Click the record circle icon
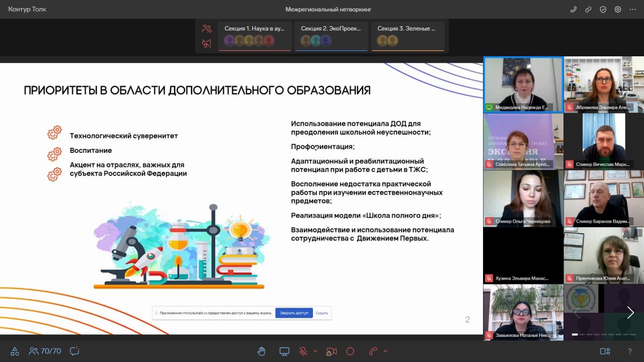Viewport: 644px width, 362px height. [350, 351]
